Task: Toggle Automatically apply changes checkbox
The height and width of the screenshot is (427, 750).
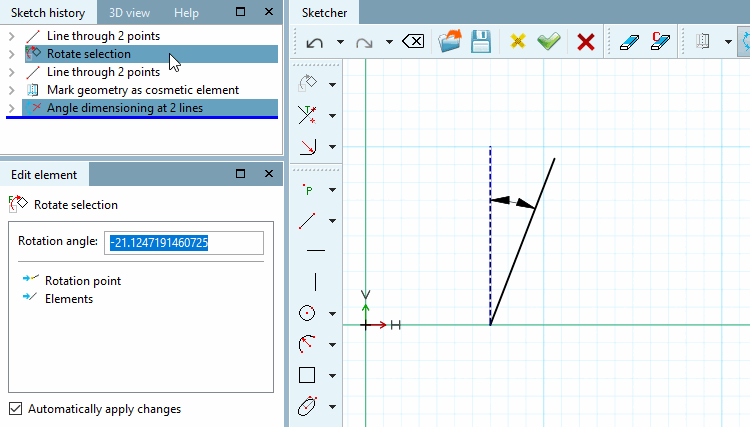Action: 16,409
